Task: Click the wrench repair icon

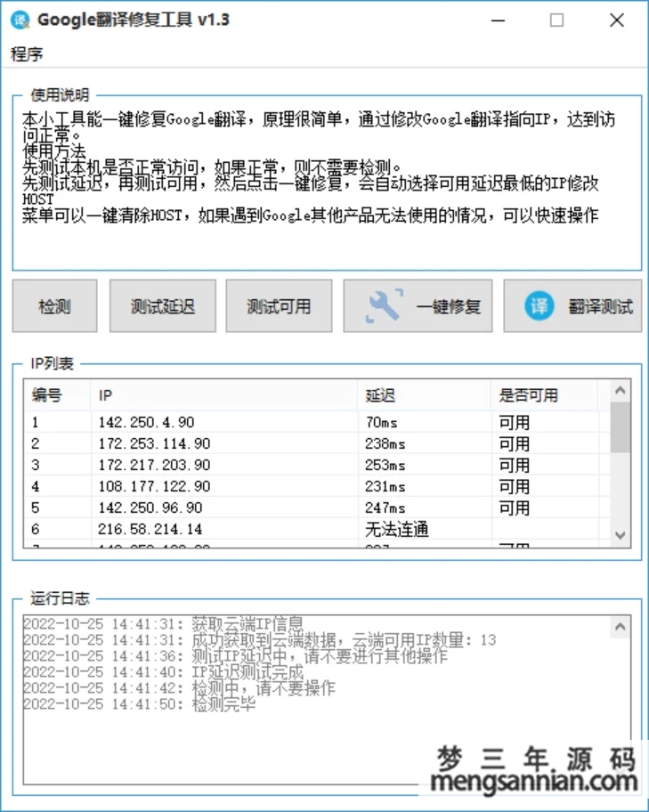Action: (x=385, y=305)
